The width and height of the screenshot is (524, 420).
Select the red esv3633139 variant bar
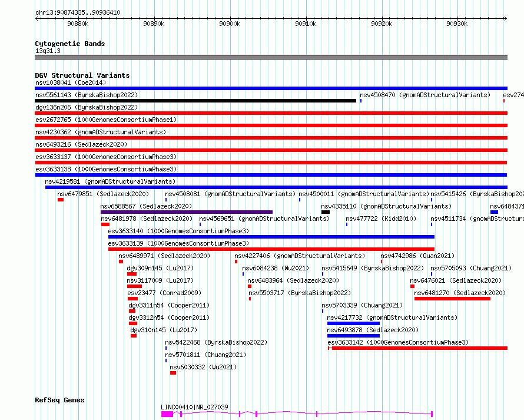click(x=271, y=249)
